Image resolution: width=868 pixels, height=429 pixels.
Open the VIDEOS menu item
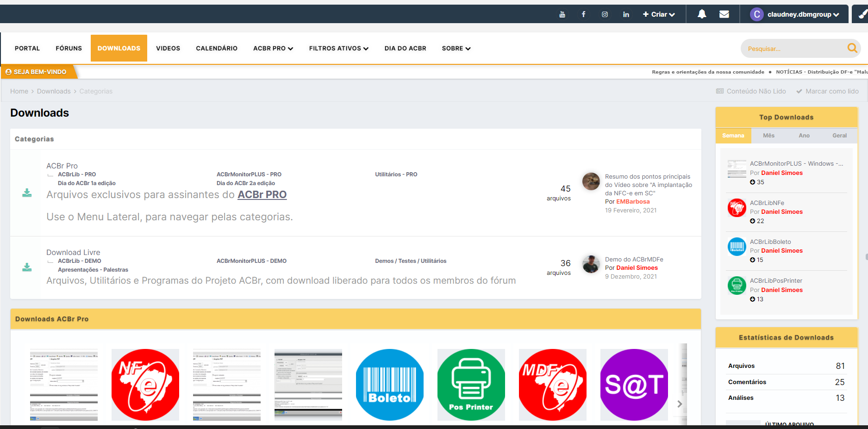click(168, 48)
